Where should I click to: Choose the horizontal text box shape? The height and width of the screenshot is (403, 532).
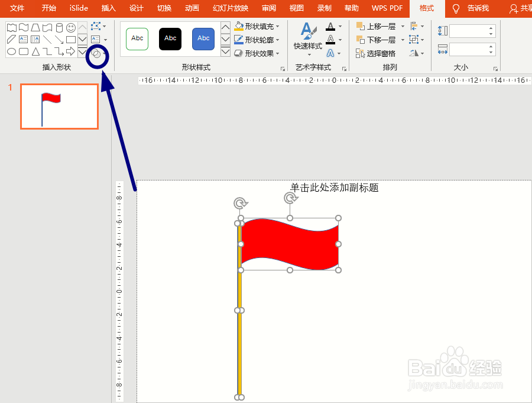point(24,40)
